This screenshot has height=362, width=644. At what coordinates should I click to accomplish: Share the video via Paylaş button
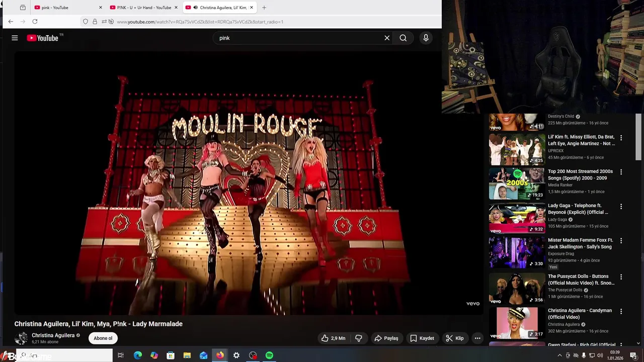(386, 338)
